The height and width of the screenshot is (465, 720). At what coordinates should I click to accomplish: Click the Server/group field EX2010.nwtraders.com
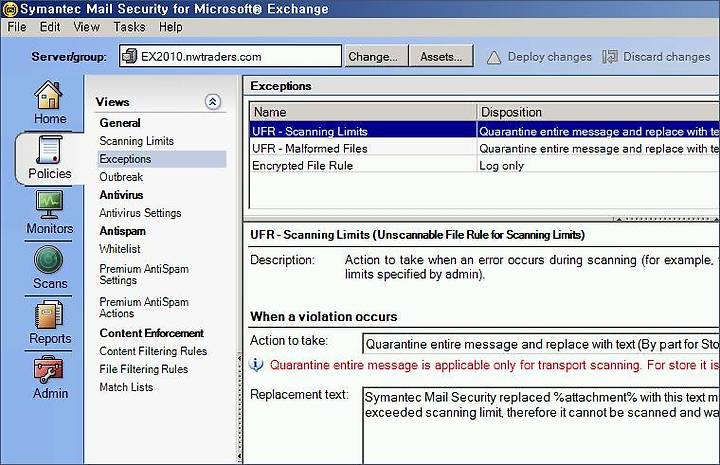[x=231, y=56]
